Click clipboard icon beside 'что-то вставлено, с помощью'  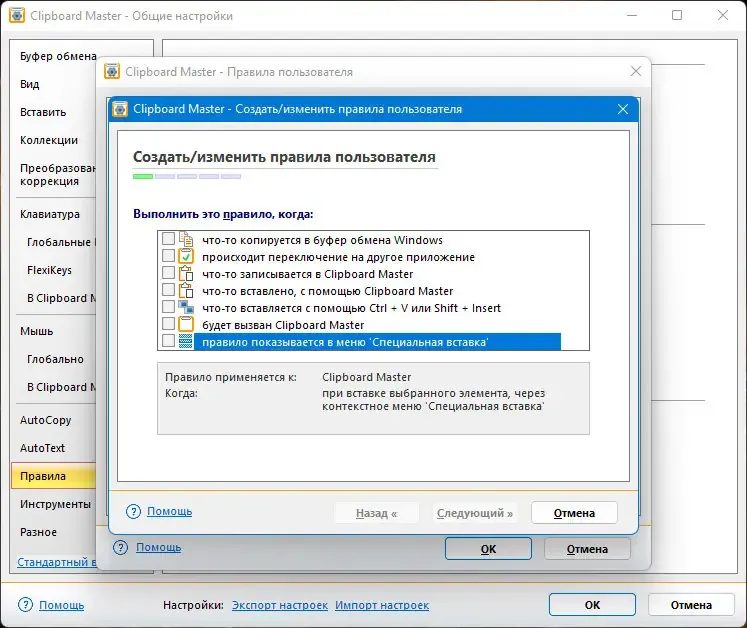click(x=186, y=290)
